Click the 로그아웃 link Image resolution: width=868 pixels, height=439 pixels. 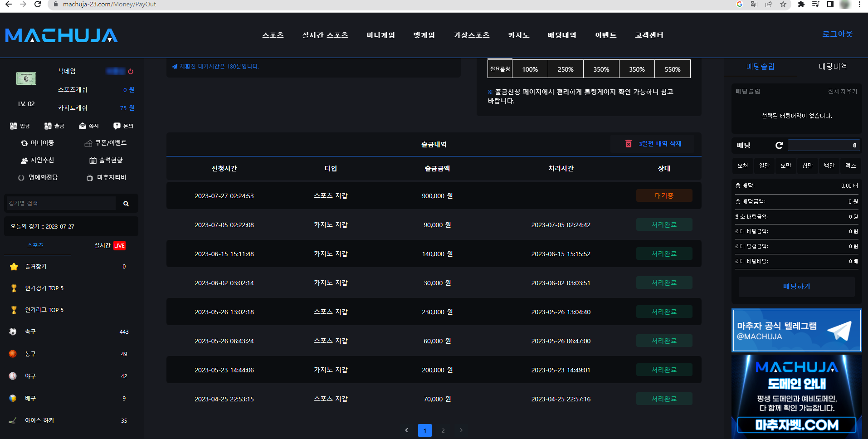click(837, 34)
